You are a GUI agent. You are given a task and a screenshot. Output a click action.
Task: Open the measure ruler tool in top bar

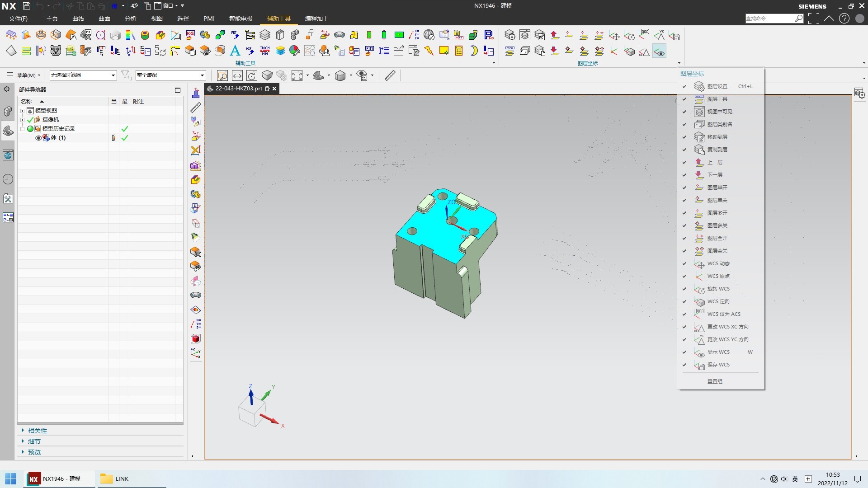click(390, 75)
